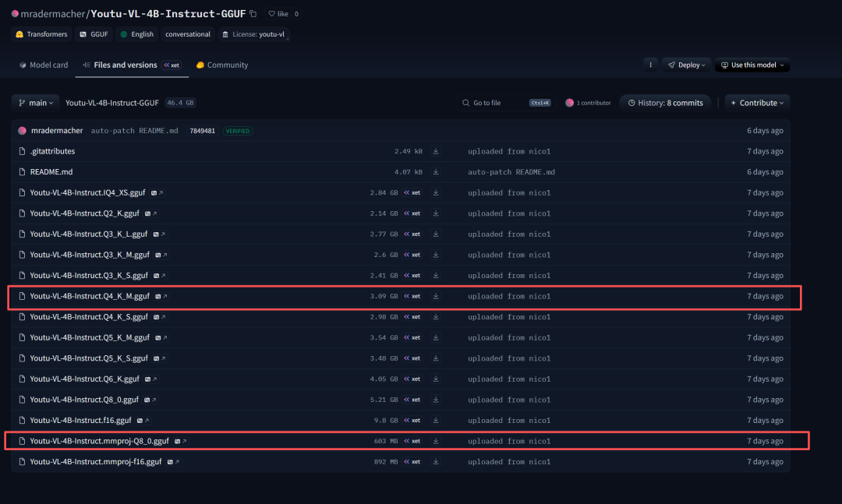Download the Q2_K.gguf file
This screenshot has width=842, height=504.
[x=436, y=213]
